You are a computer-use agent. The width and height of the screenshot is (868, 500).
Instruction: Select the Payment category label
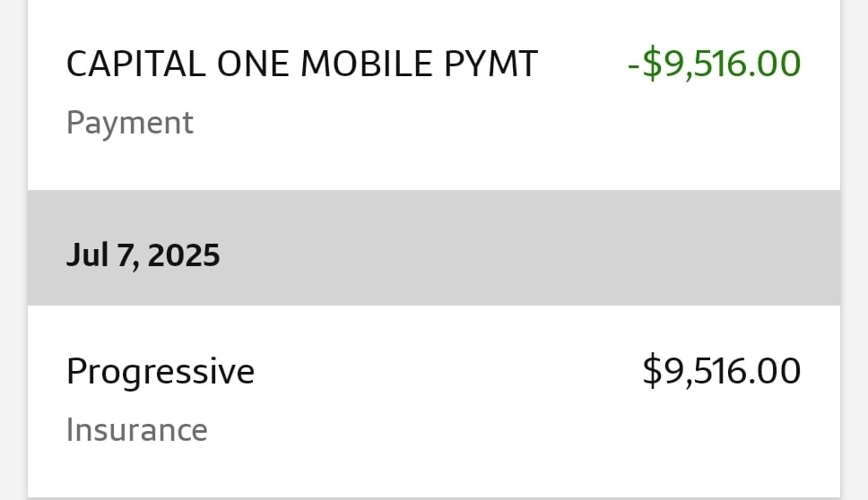(130, 123)
